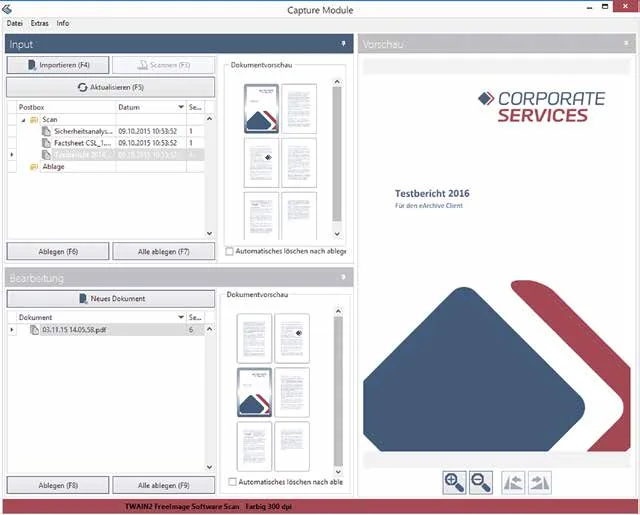Viewport: 640px width, 515px height.
Task: Select the Scan folder label
Action: [50, 120]
